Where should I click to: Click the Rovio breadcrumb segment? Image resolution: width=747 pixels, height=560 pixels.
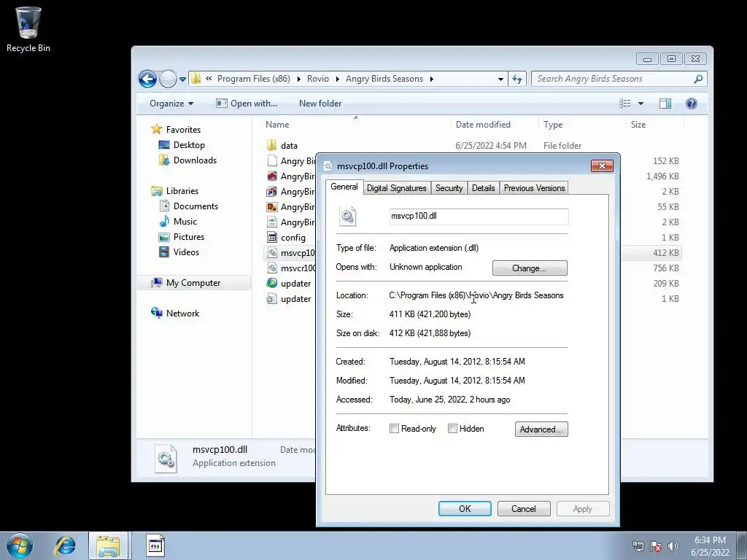point(318,79)
